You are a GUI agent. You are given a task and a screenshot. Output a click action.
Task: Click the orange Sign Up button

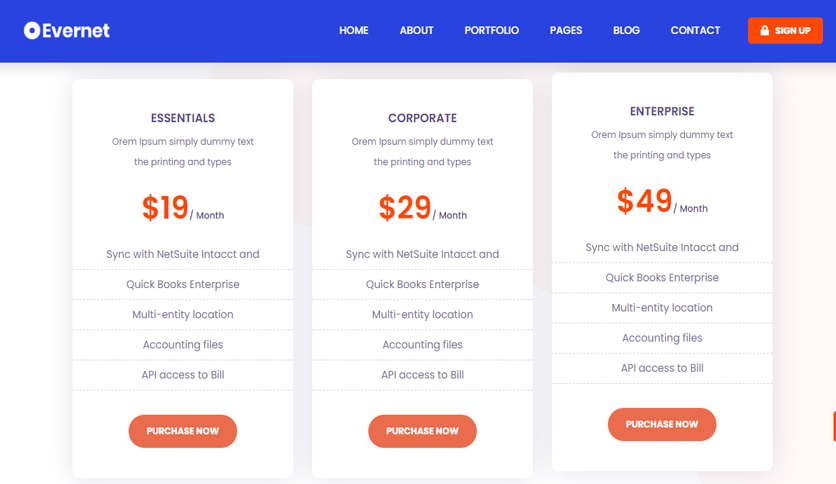pyautogui.click(x=785, y=30)
